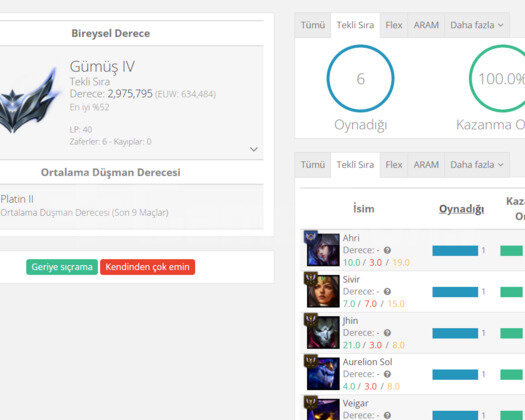
Task: Click the red Kendinden çok emin tag
Action: coord(147,267)
